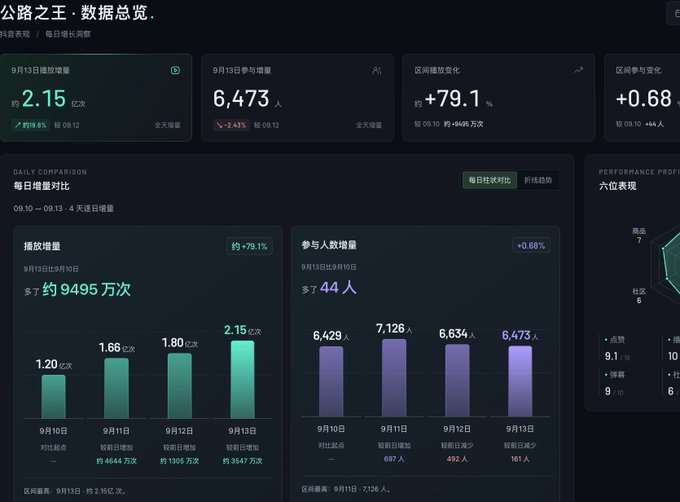Open 抖音表现 breadcrumb link
680x502 pixels.
15,34
